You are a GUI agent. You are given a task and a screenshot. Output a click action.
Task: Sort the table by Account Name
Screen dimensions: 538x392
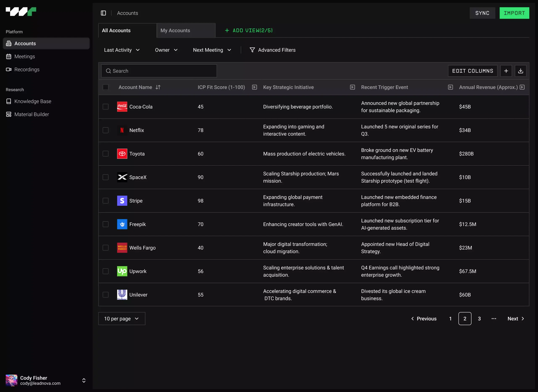pos(158,87)
